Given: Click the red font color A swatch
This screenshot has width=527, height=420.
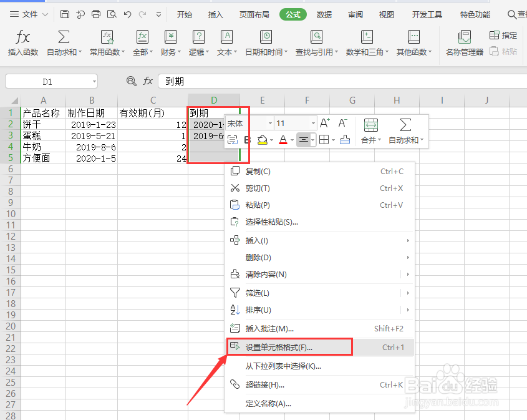Looking at the screenshot, I should (283, 140).
